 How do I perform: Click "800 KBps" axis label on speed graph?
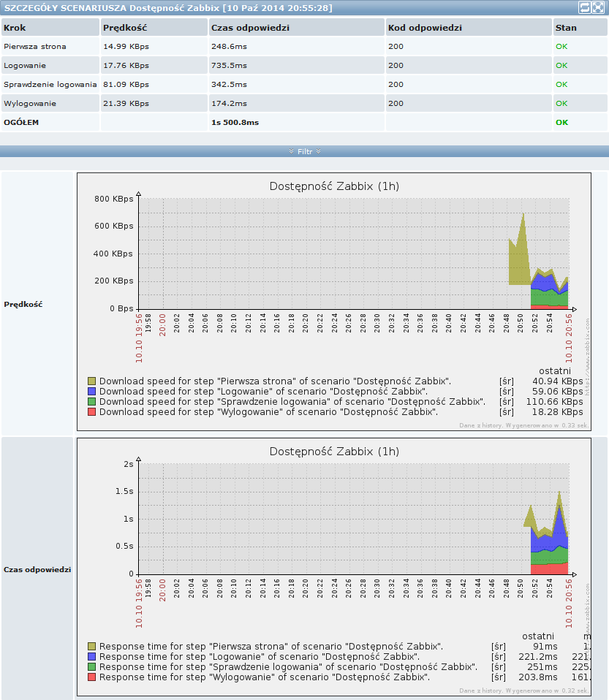click(x=114, y=199)
